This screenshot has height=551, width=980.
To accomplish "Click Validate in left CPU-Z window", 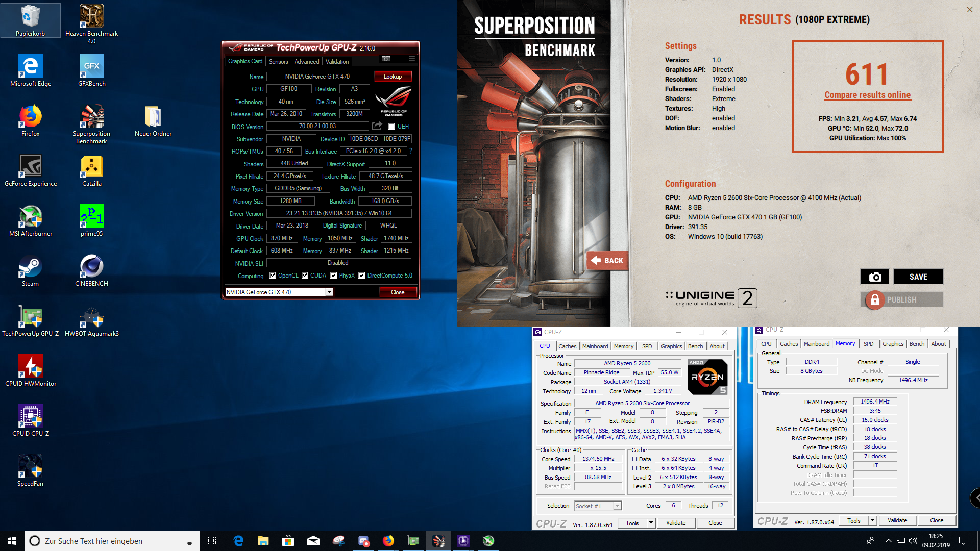I will point(676,523).
